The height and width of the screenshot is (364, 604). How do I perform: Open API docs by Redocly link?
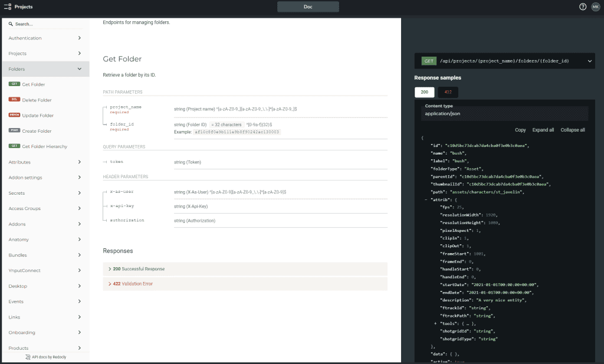pyautogui.click(x=46, y=357)
